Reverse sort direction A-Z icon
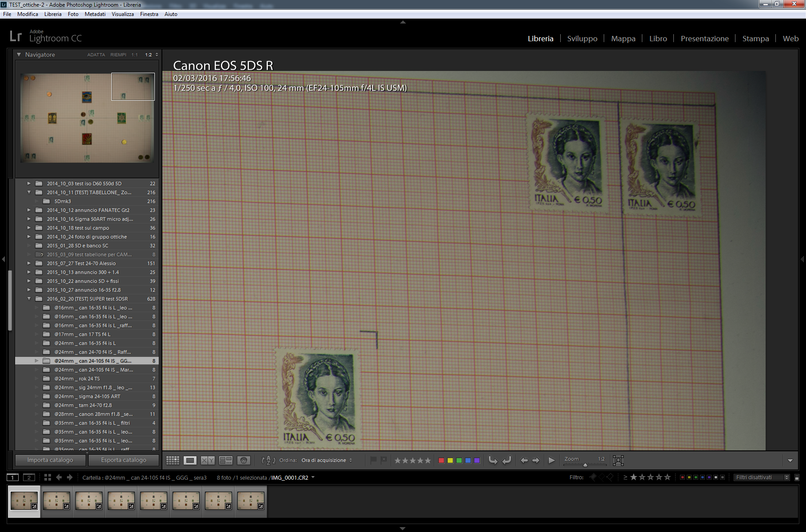The image size is (806, 532). [x=268, y=460]
